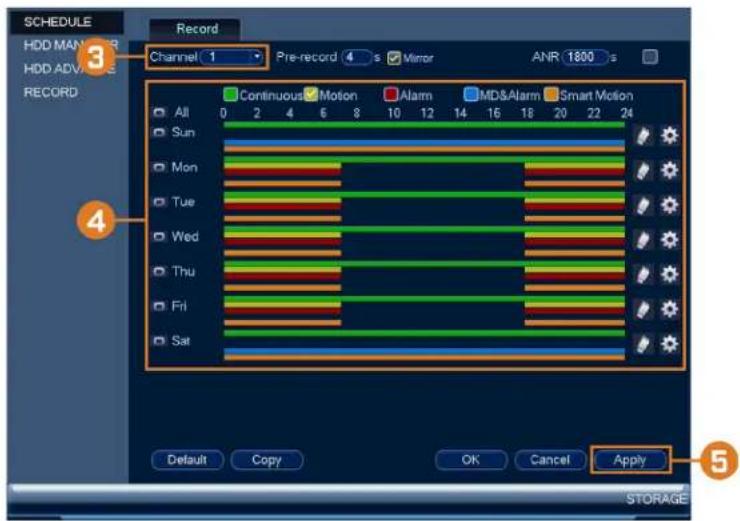The height and width of the screenshot is (521, 740).
Task: Toggle the All days link checkbox
Action: (x=160, y=112)
